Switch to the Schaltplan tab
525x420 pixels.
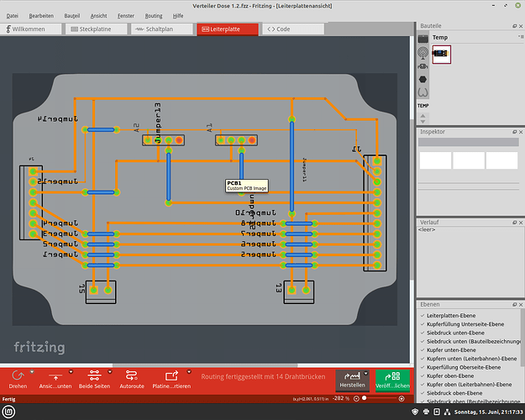tap(162, 29)
